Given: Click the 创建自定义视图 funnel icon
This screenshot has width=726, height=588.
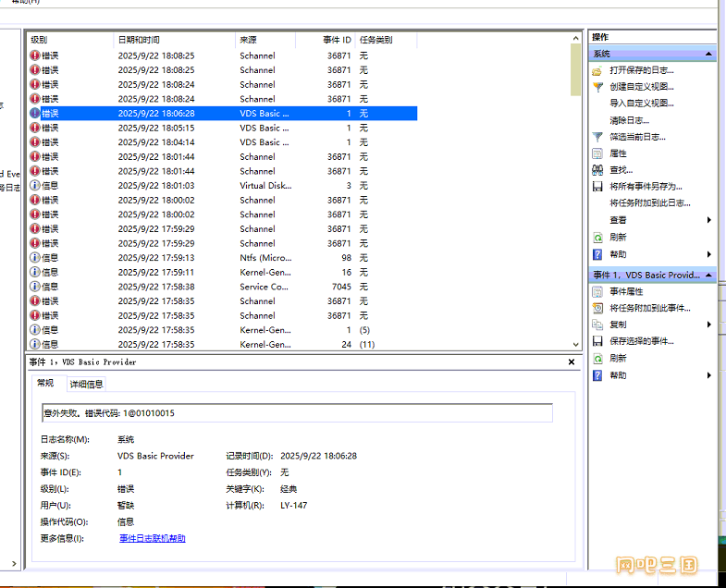Looking at the screenshot, I should point(597,87).
